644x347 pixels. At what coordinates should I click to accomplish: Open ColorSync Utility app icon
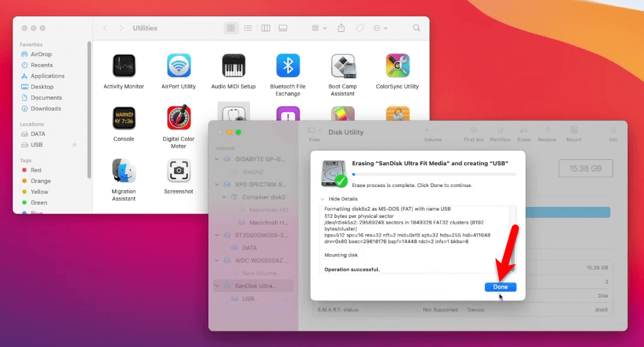pyautogui.click(x=398, y=66)
